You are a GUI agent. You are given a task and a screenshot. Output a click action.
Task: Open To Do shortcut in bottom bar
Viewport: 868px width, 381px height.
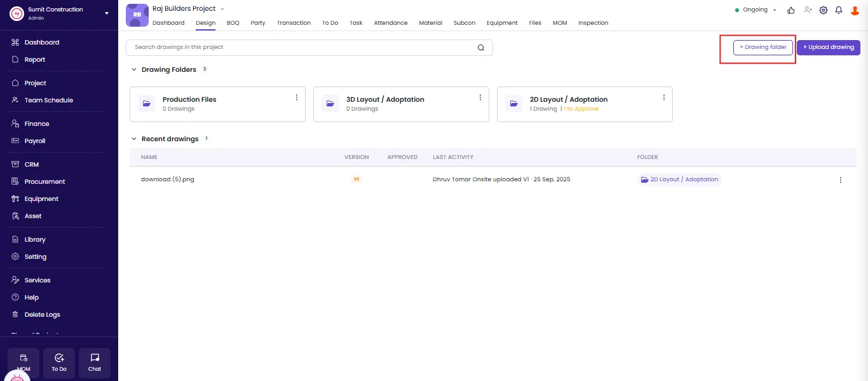pos(59,363)
